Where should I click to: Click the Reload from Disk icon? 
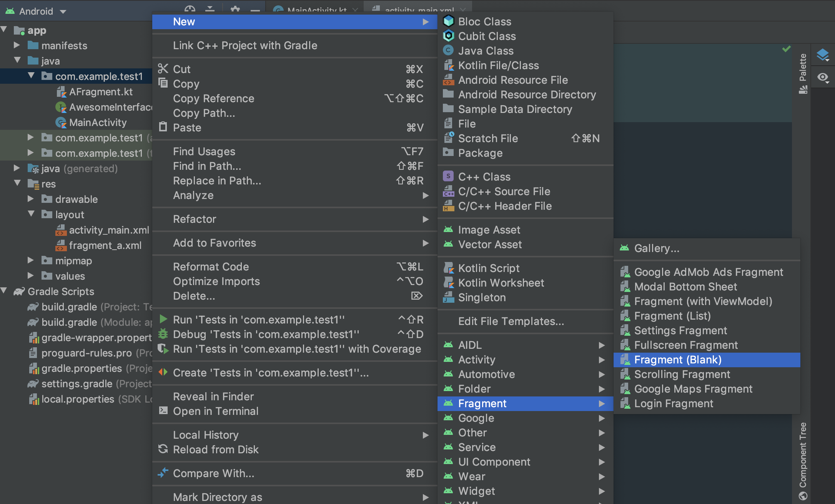163,449
